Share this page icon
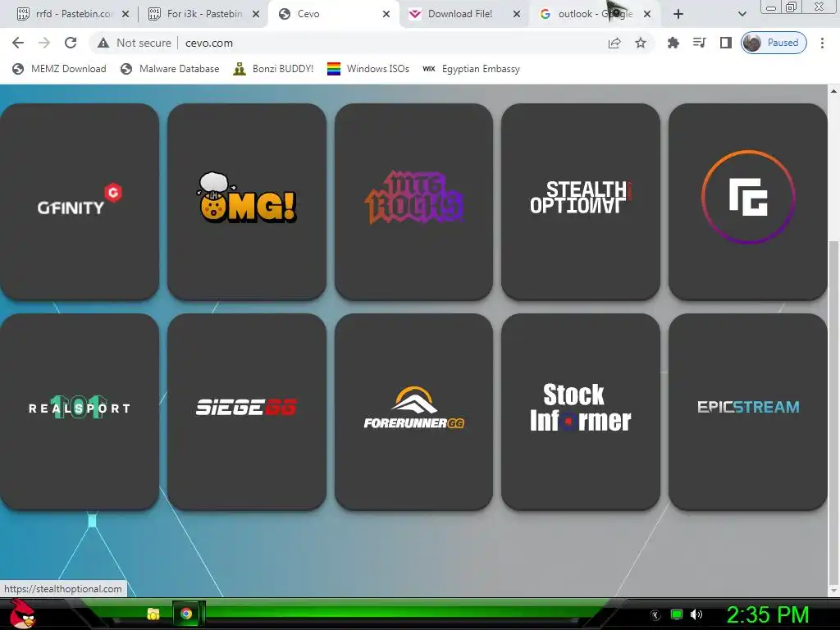The width and height of the screenshot is (840, 630). pyautogui.click(x=614, y=43)
